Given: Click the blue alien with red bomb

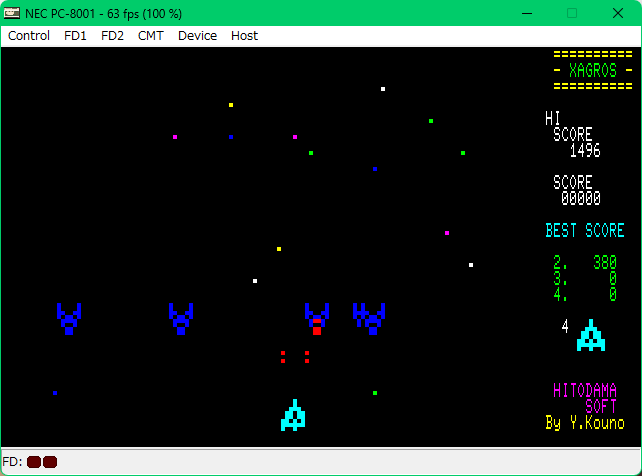Looking at the screenshot, I should click(x=317, y=319).
